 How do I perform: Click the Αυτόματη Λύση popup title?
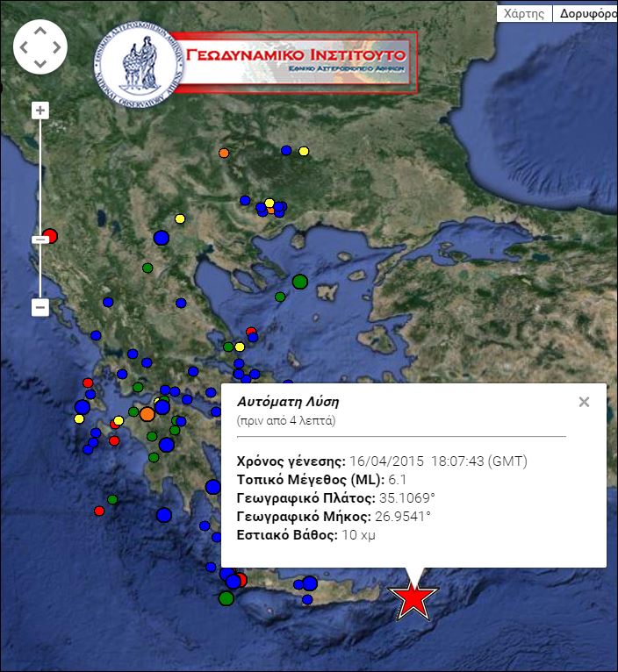click(x=288, y=402)
